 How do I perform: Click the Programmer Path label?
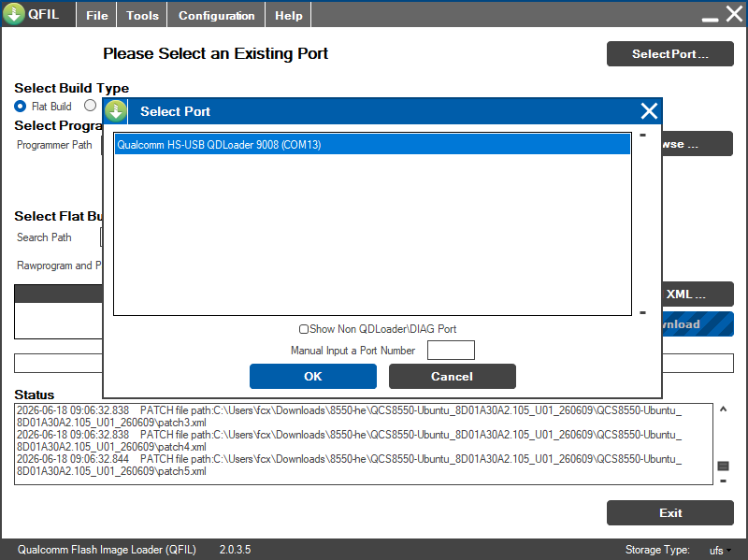[54, 145]
